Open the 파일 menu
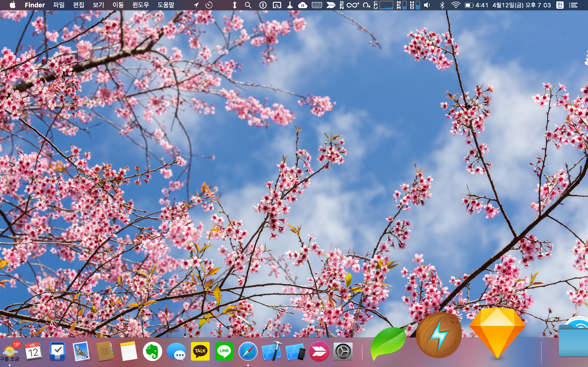Screen dimensions: 588x367 pos(59,5)
